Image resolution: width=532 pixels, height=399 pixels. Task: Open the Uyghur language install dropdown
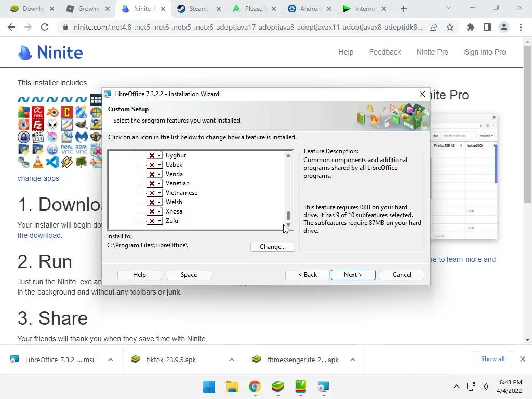coord(154,155)
